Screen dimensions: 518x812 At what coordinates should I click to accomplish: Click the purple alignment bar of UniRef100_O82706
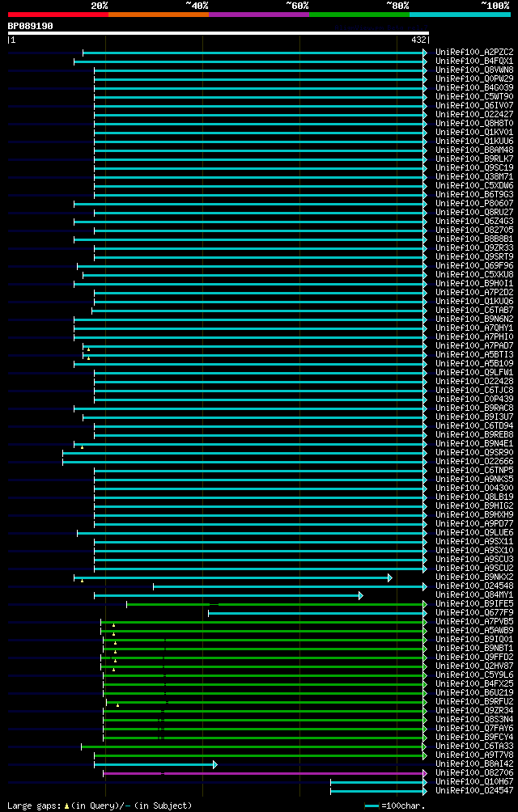click(265, 774)
